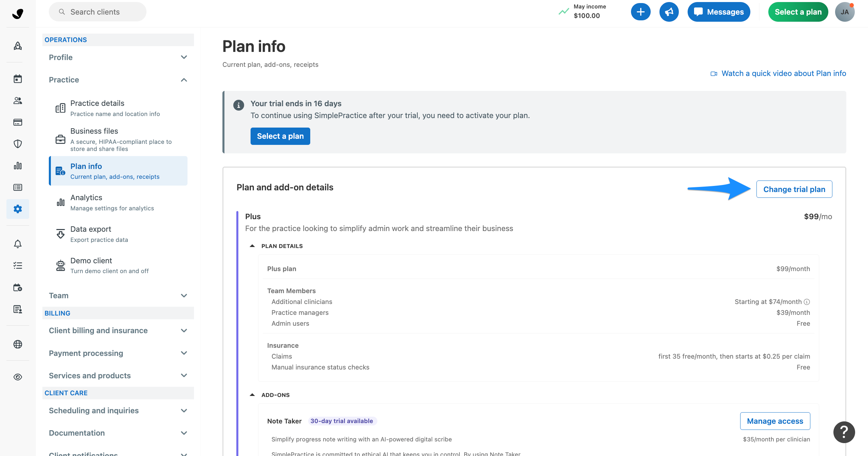Expand Client billing and insurance
The image size is (868, 456).
118,330
